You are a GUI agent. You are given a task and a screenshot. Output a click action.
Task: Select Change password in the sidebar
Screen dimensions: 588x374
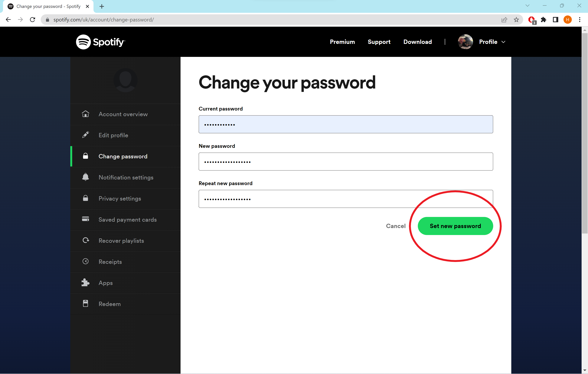click(126, 156)
